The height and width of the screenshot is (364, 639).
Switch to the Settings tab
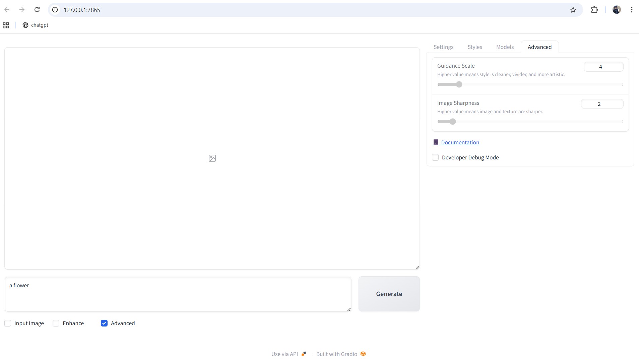click(x=443, y=47)
